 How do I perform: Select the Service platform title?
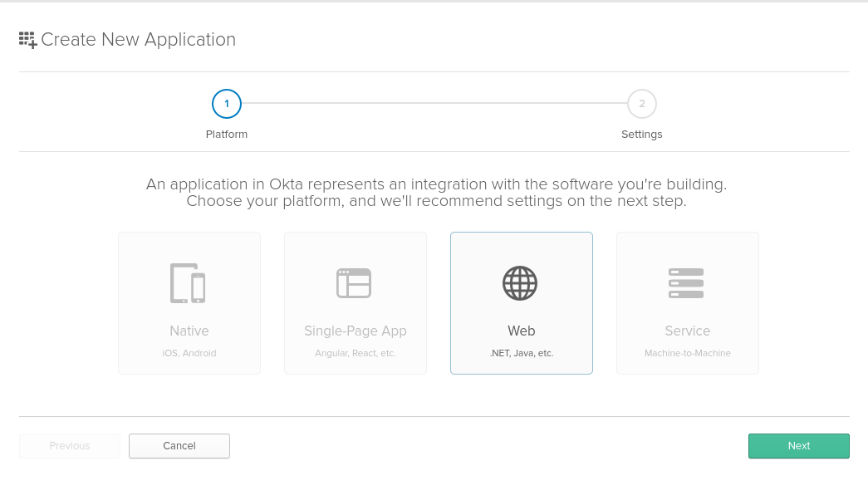pos(688,331)
